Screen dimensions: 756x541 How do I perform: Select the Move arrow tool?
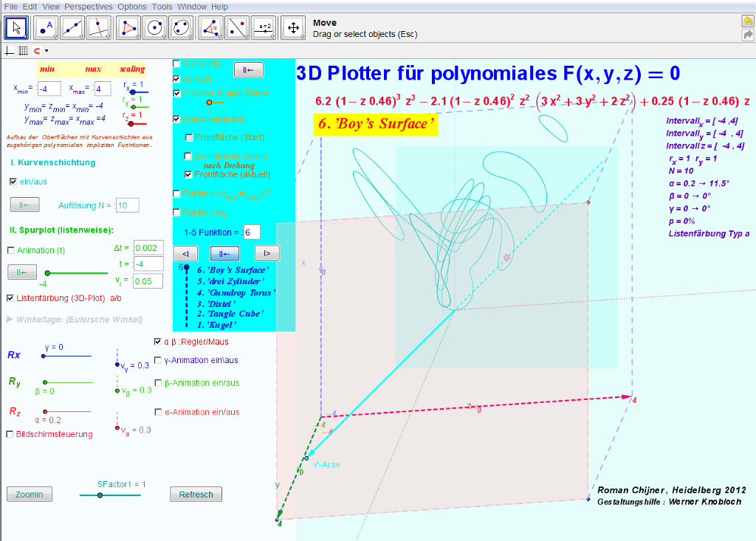16,27
